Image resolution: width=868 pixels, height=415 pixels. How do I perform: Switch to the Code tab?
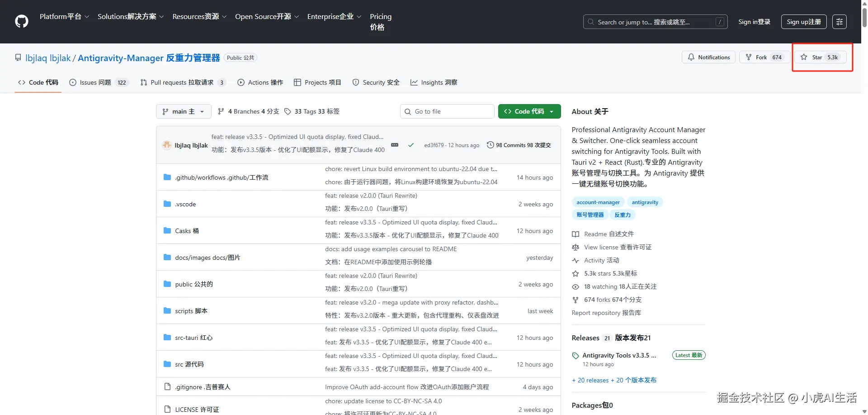click(38, 82)
